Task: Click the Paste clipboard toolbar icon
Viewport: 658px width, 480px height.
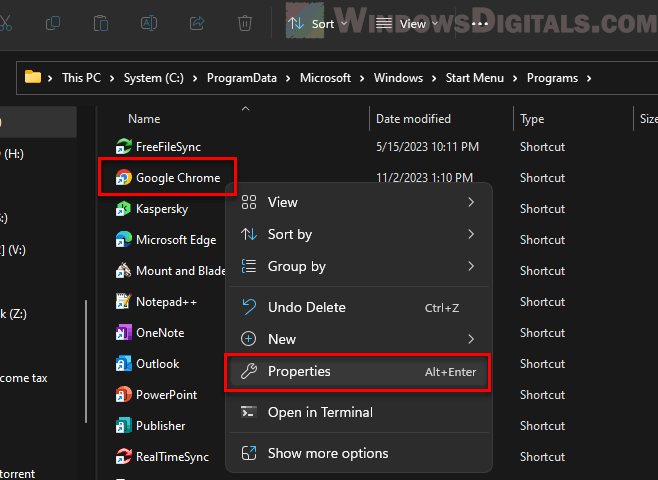Action: click(x=101, y=23)
